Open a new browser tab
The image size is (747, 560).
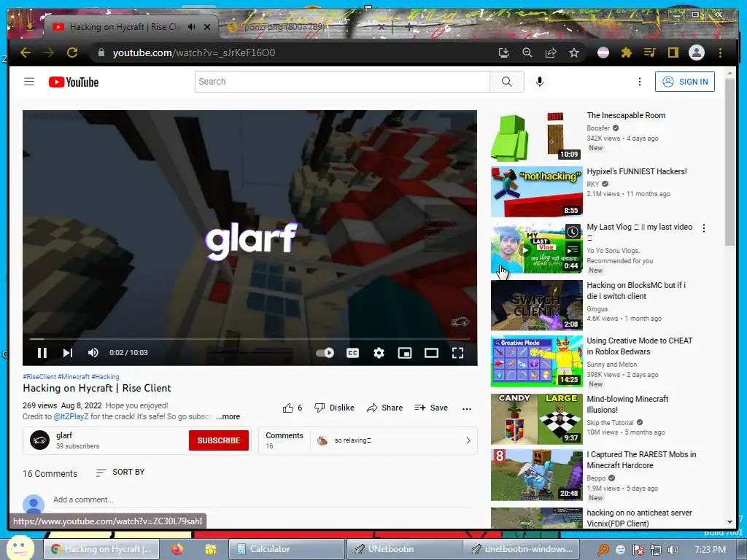point(409,27)
